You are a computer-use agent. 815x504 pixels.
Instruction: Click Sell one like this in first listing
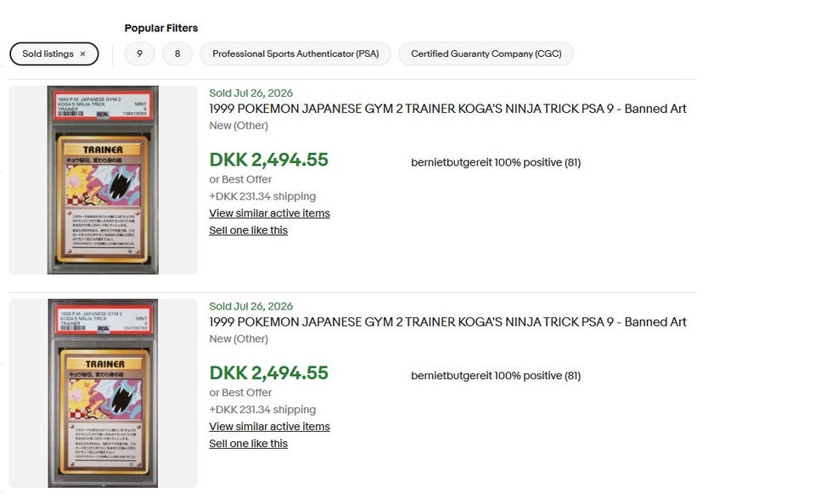pos(248,230)
